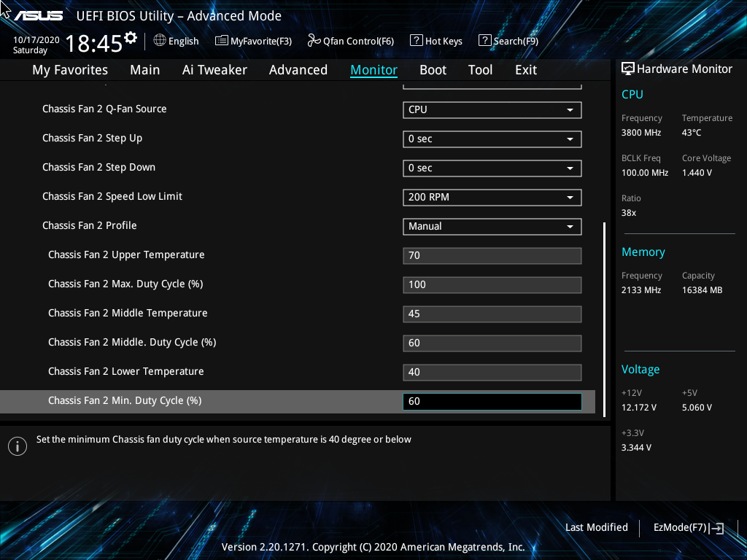Image resolution: width=747 pixels, height=560 pixels.
Task: Open the Exit tab
Action: click(x=526, y=70)
